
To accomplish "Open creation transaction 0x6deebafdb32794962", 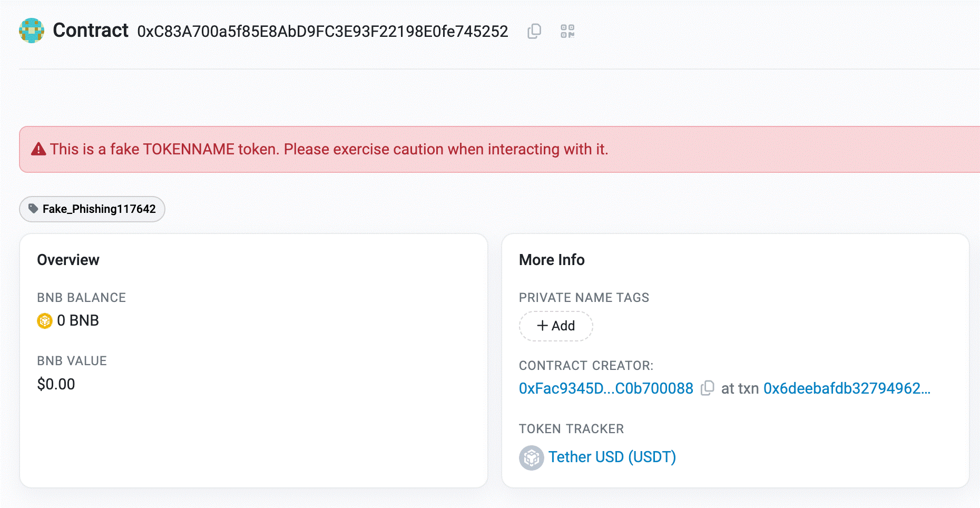I will (847, 388).
